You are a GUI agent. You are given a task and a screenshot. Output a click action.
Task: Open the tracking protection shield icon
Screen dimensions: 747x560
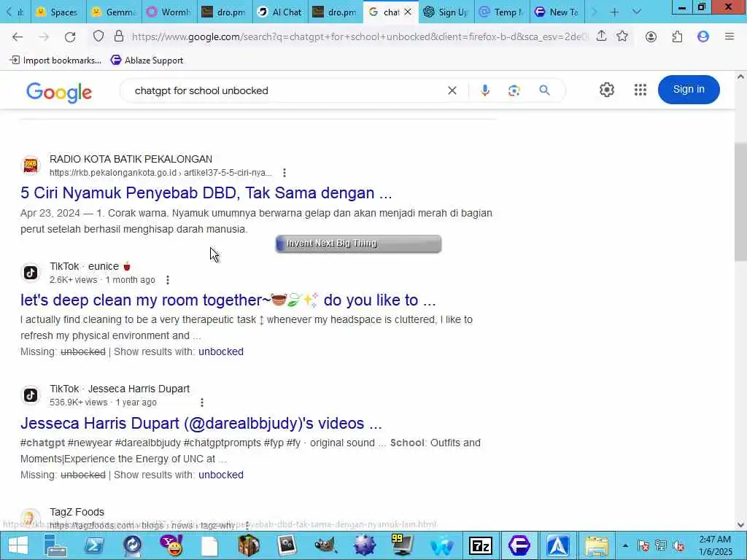pyautogui.click(x=98, y=36)
